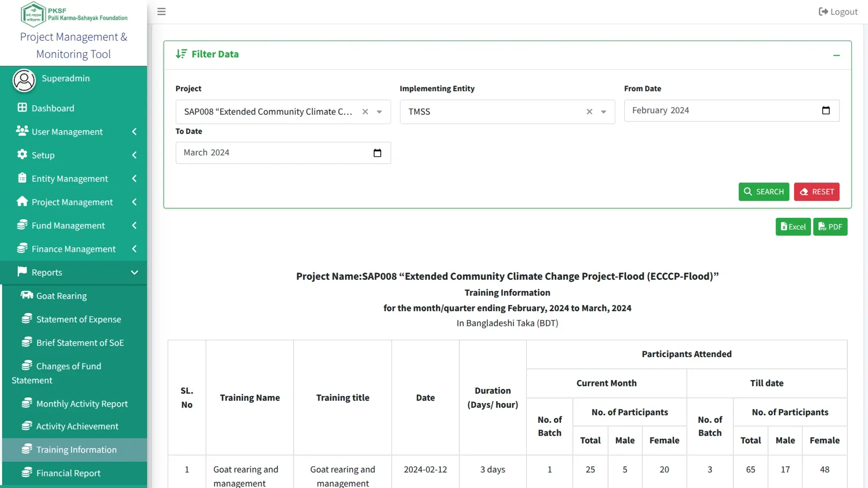The width and height of the screenshot is (868, 488).
Task: Open the Project dropdown arrow
Action: (x=379, y=112)
